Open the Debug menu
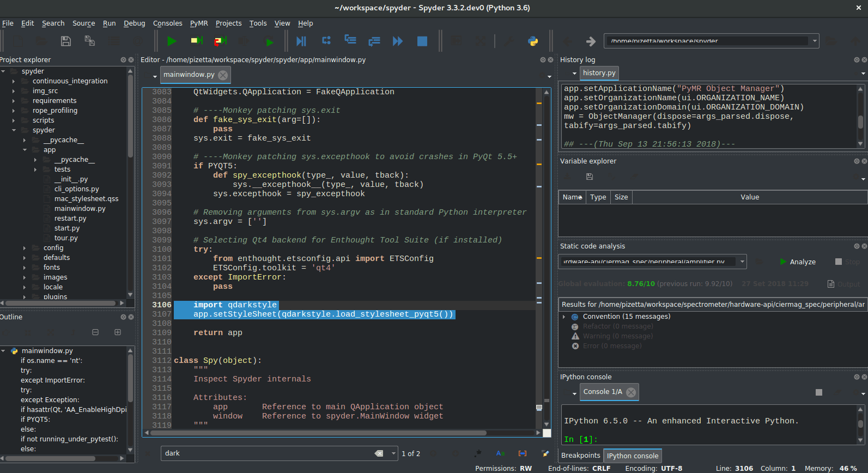868x473 pixels. click(134, 23)
